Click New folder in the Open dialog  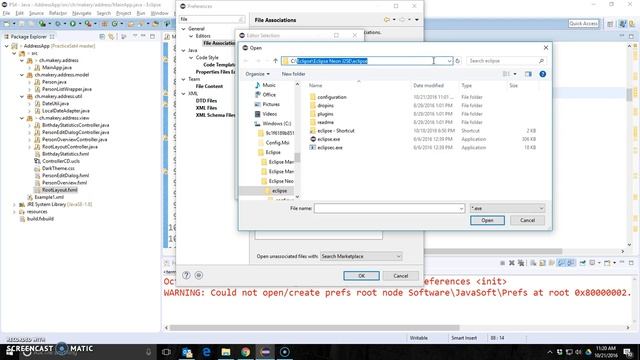(x=293, y=74)
